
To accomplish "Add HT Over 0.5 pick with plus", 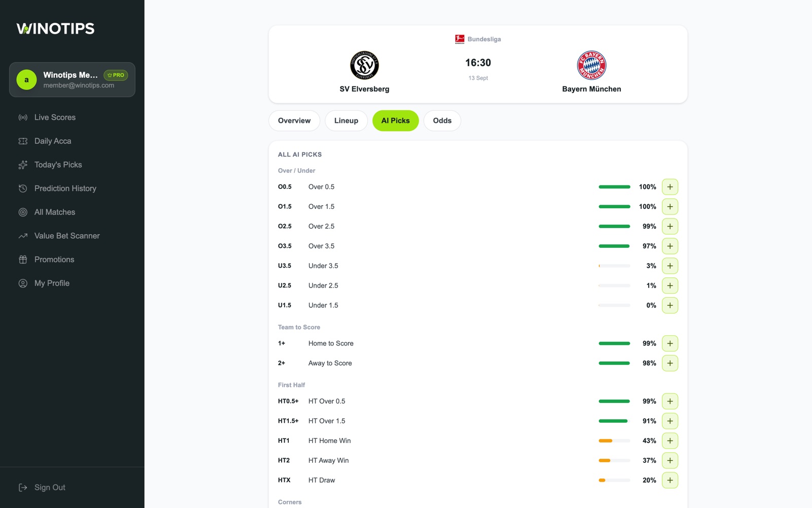I will click(x=670, y=401).
